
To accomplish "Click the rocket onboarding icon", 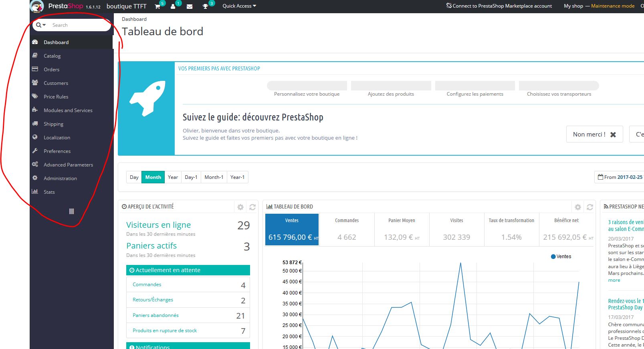I will click(147, 98).
